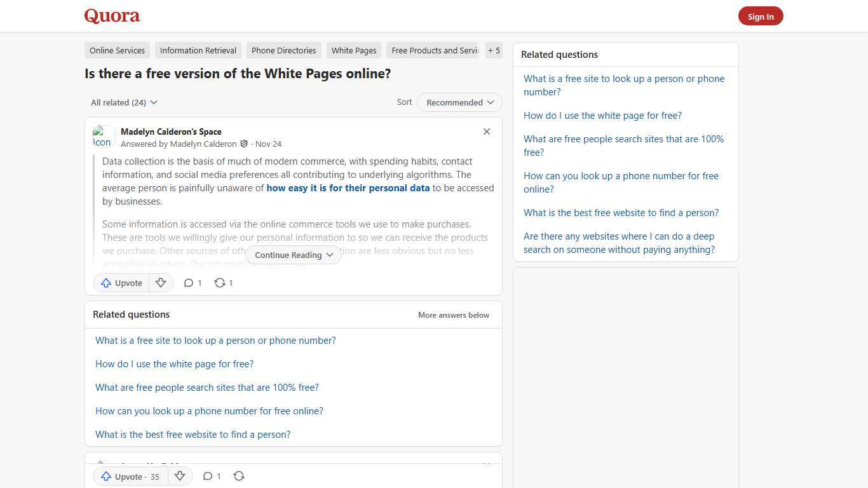Screen dimensions: 868x488
Task: Open comments on Madelyn Calderon's answer
Action: point(192,283)
